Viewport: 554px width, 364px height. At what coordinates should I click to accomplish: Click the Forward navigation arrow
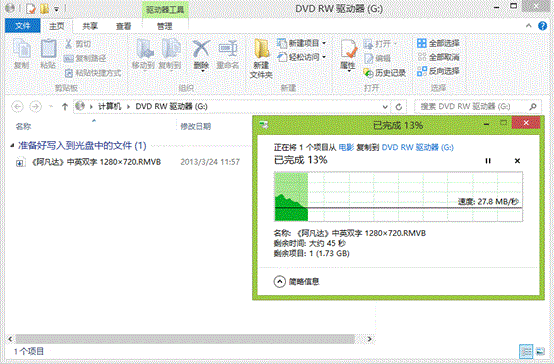[35, 106]
